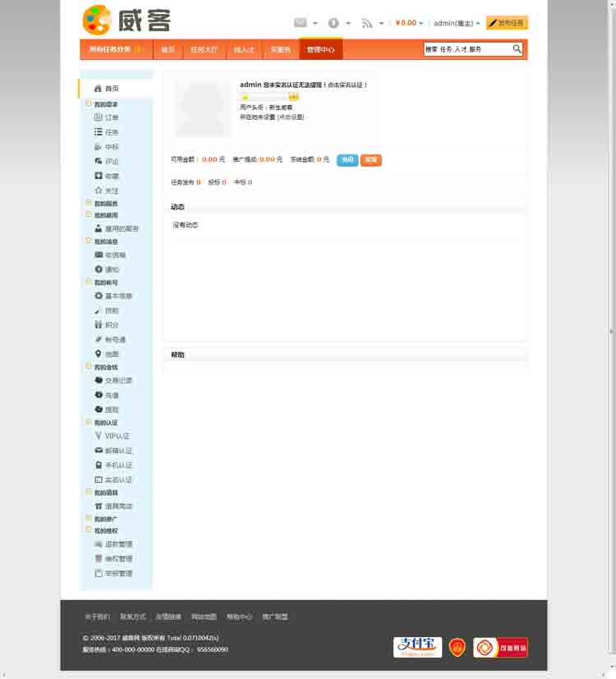This screenshot has height=679, width=616.
Task: Click the 地图 location pin icon
Action: [x=99, y=354]
